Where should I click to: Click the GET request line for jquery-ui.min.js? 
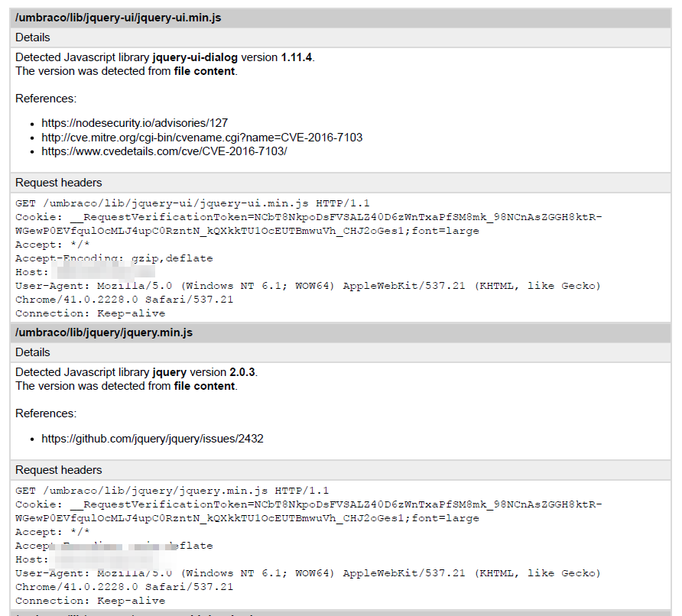pos(191,203)
